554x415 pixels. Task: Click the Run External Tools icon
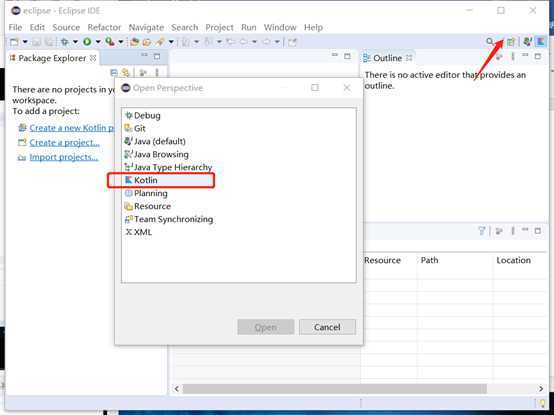point(110,42)
